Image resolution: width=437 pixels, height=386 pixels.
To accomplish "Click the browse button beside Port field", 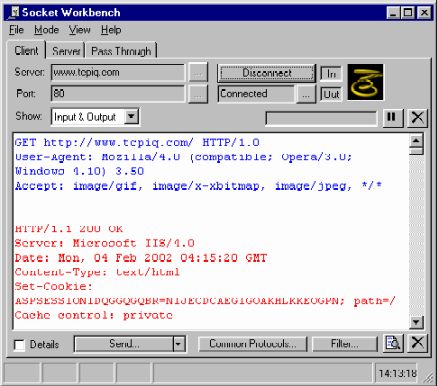I will click(x=198, y=94).
